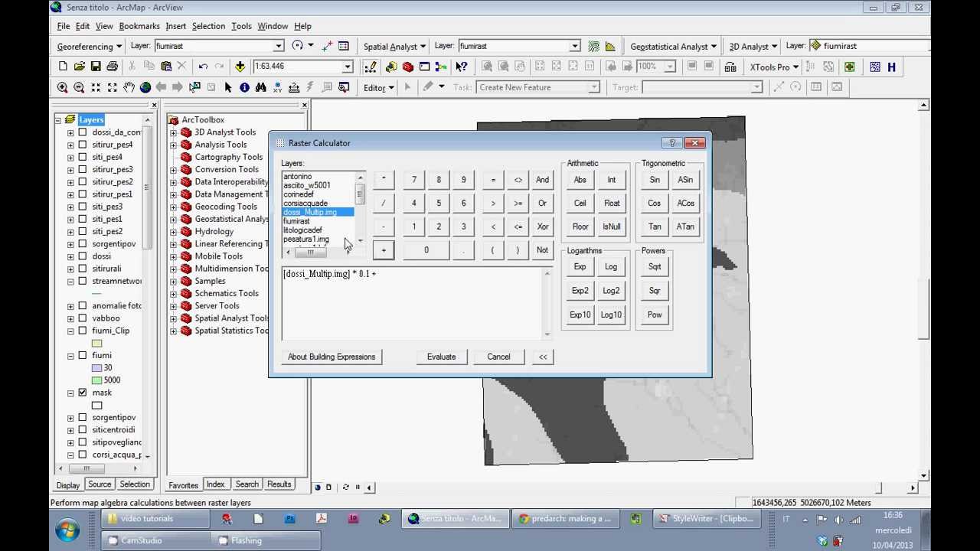This screenshot has width=980, height=551.
Task: Open the Georeferencing dropdown menu
Action: click(89, 46)
